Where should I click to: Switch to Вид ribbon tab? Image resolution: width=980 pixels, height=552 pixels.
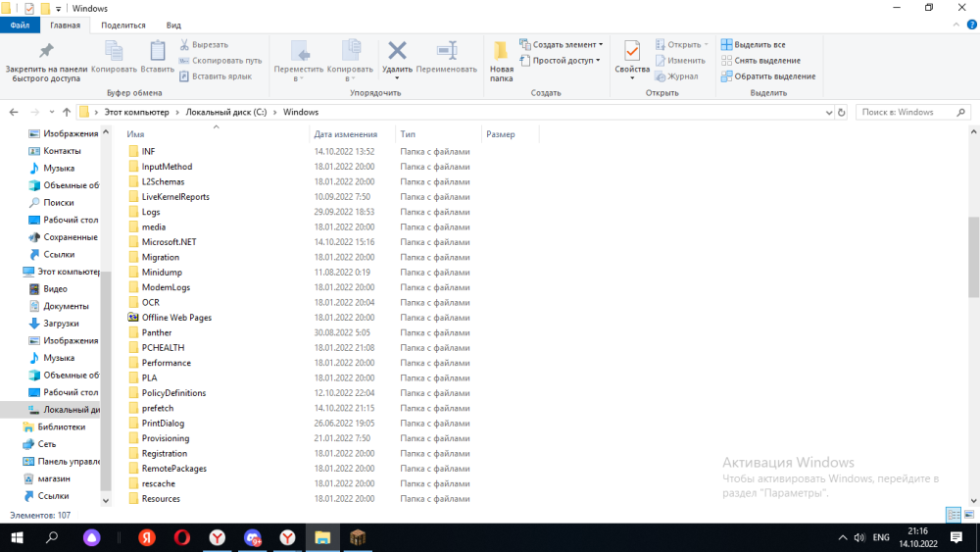(173, 25)
